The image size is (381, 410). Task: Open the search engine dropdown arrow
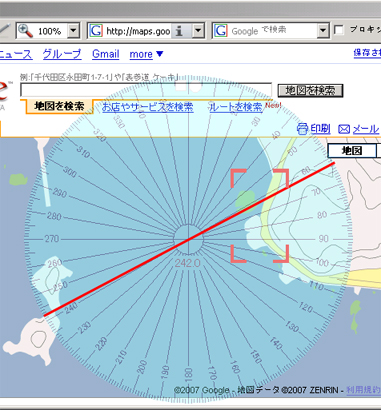click(323, 31)
